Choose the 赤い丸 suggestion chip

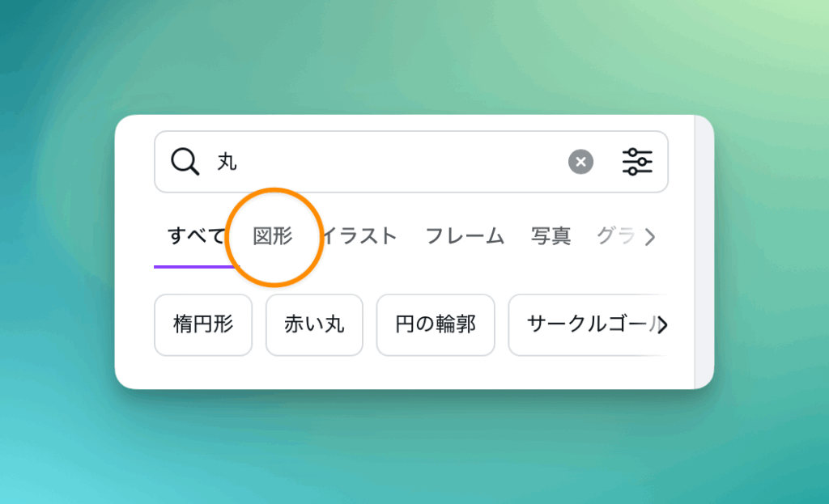coord(314,325)
